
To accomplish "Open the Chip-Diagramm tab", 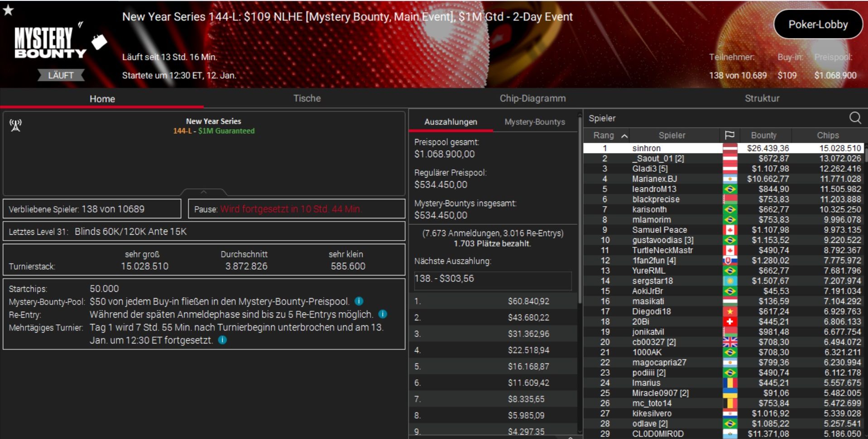I will (x=532, y=98).
